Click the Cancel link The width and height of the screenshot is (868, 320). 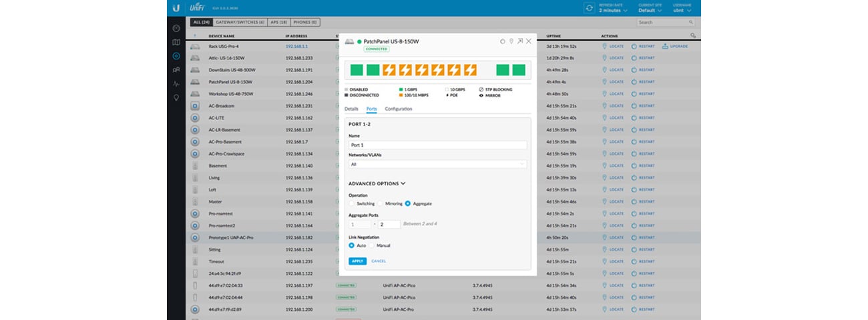coord(379,261)
